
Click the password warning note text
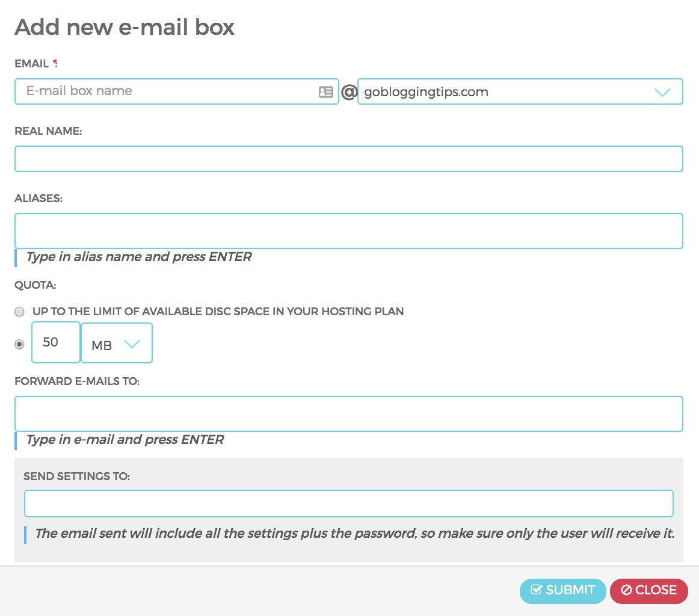355,534
